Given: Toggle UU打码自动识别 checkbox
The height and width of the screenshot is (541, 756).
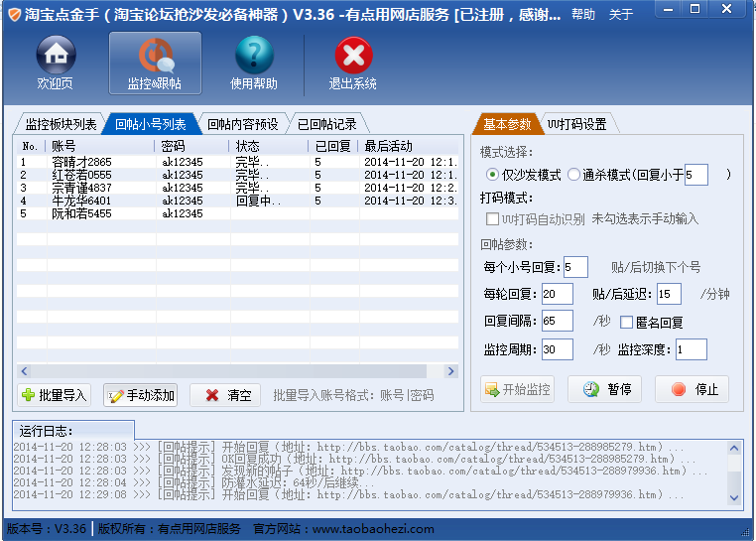Looking at the screenshot, I should (492, 219).
